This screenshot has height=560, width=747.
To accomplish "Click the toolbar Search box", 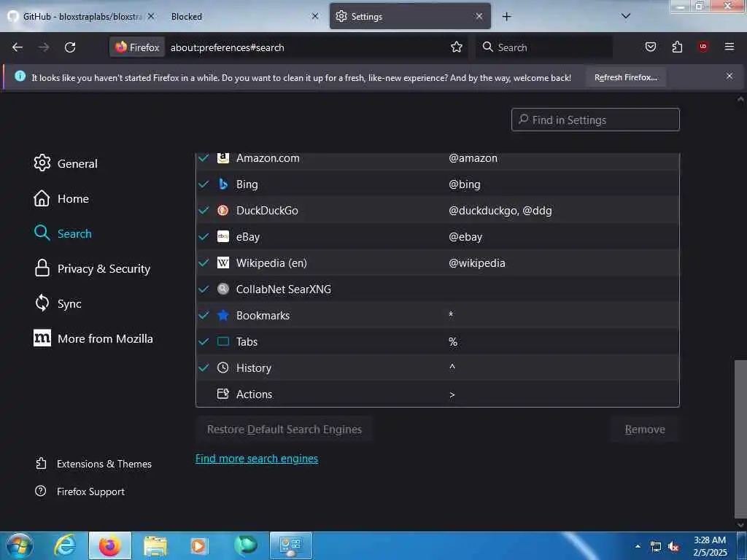I will 544,47.
